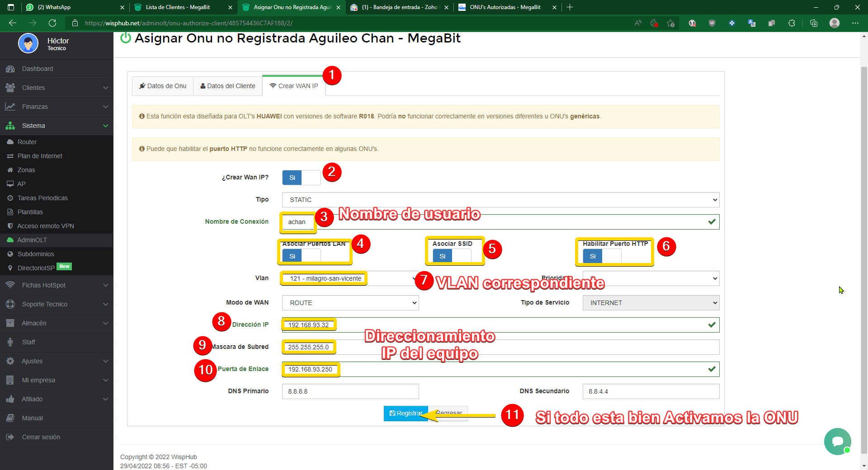Toggle Asociar Puertos LAN switch

(x=302, y=256)
